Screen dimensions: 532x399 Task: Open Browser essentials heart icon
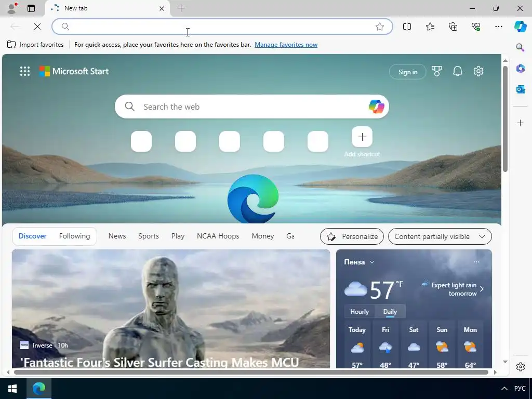pos(476,26)
